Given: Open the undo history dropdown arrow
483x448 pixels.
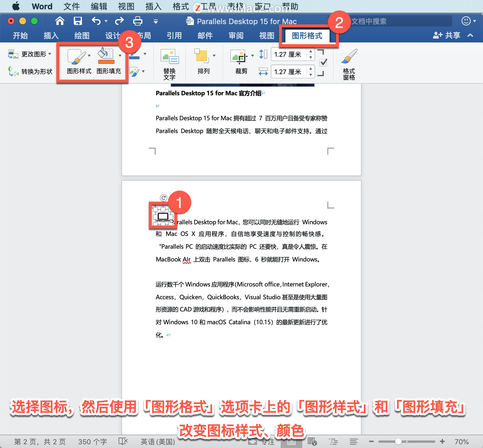Looking at the screenshot, I should [106, 21].
